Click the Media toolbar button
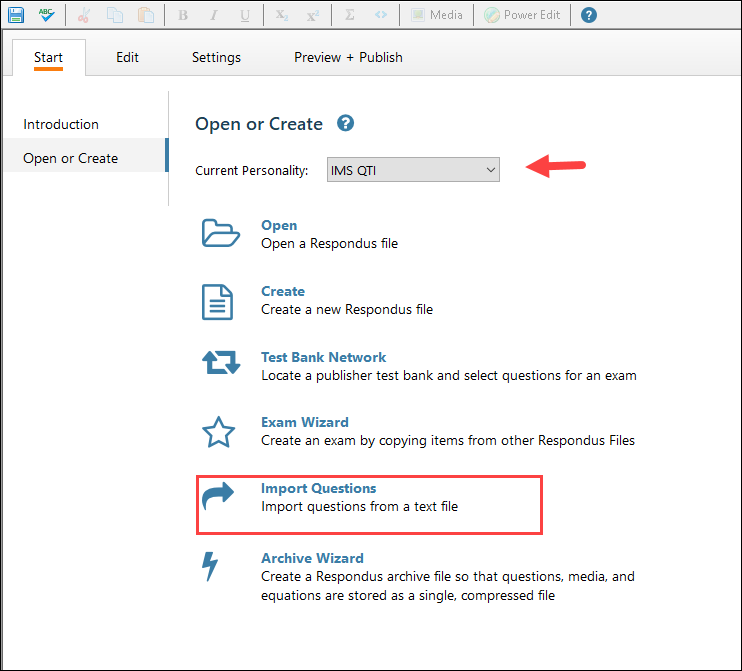The height and width of the screenshot is (671, 742). click(436, 15)
